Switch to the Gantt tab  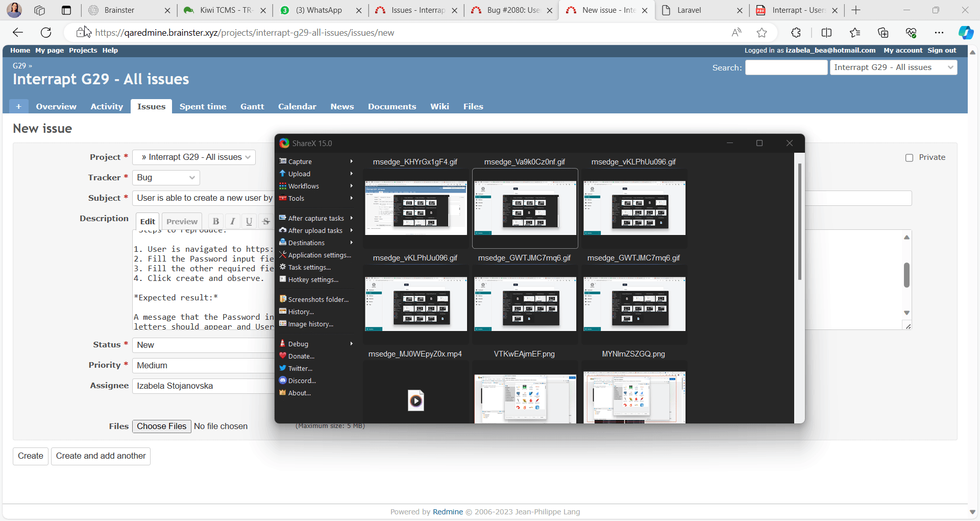click(x=252, y=106)
